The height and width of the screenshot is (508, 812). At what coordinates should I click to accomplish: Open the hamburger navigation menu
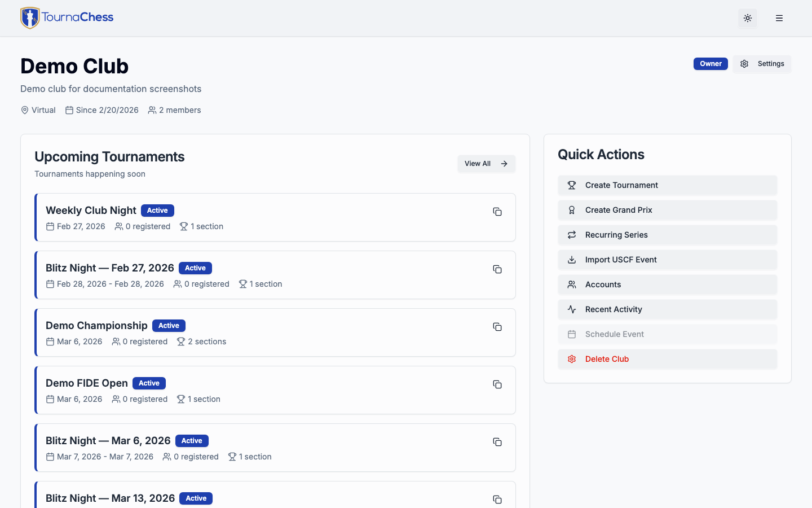coord(779,18)
